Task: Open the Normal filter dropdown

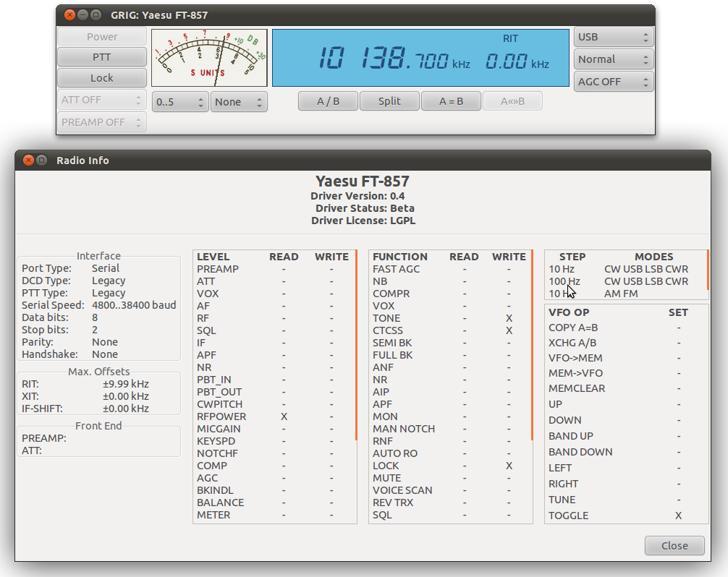Action: [614, 59]
